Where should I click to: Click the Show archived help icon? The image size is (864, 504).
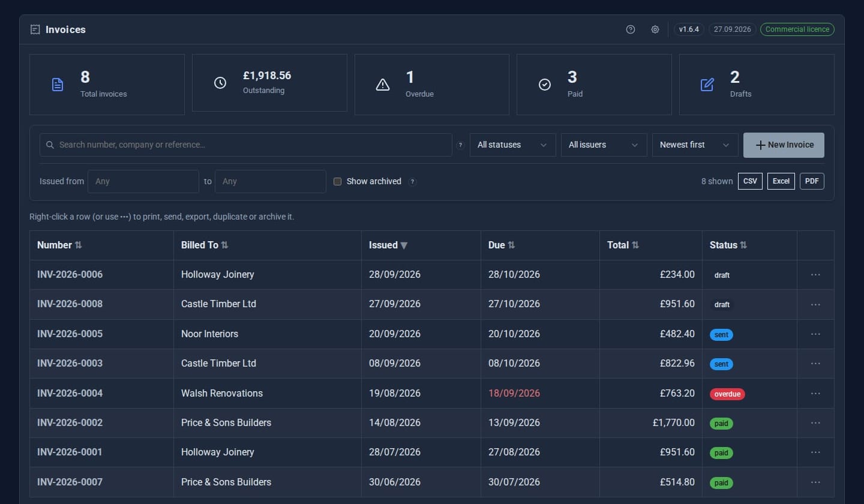click(412, 182)
